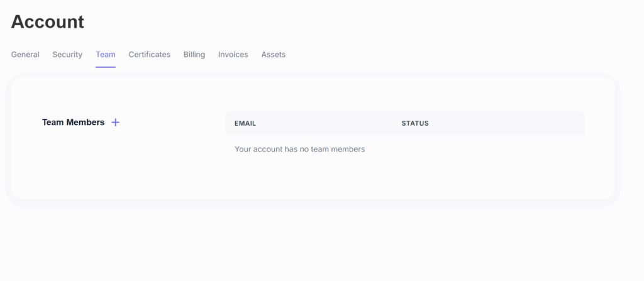Screen dimensions: 644x281
Task: Select the Team tab
Action: click(106, 55)
